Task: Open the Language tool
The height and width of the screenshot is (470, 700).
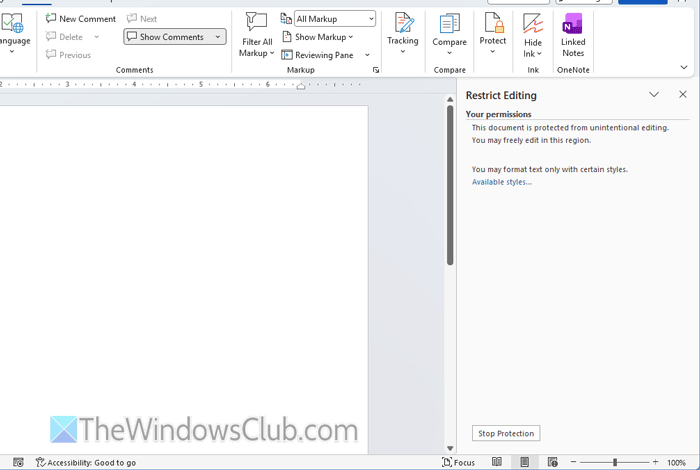Action: click(13, 33)
